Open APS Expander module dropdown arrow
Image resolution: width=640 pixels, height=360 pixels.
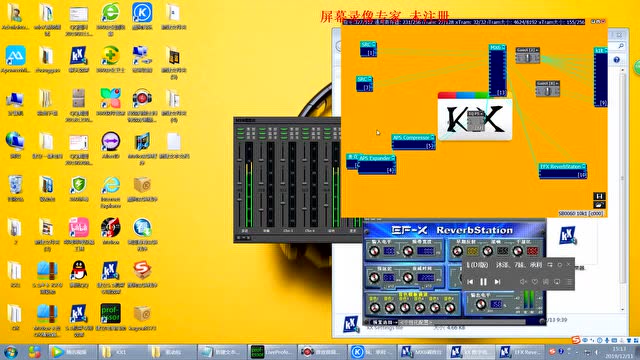tap(393, 158)
